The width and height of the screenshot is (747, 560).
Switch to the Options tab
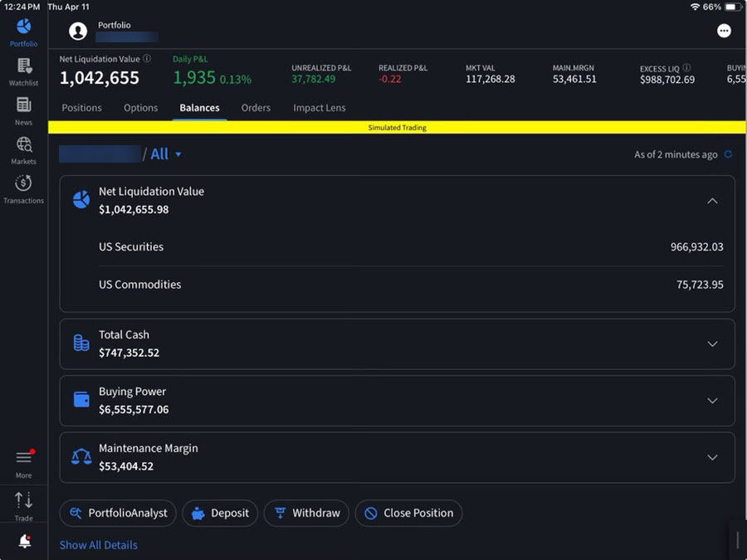[140, 108]
